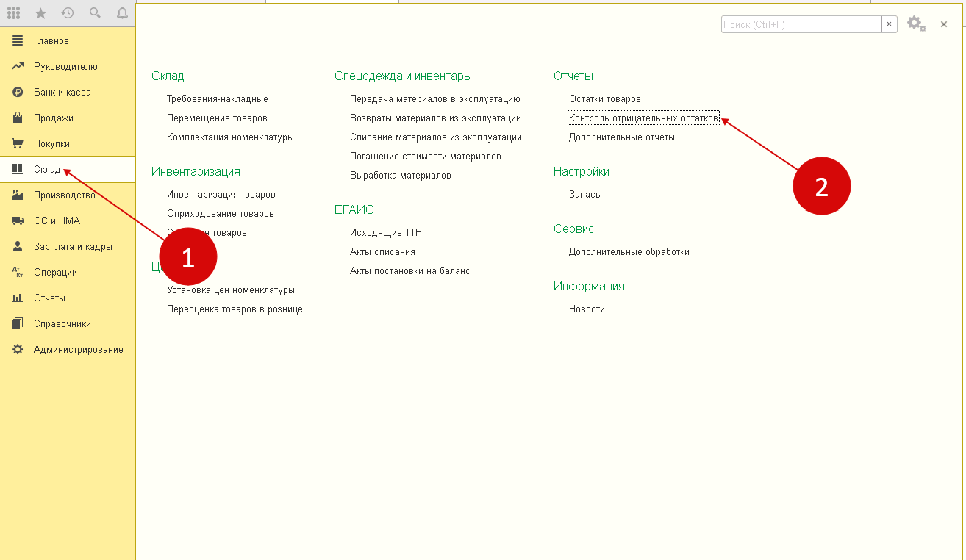
Task: Open the gear settings icon near search
Action: point(914,24)
